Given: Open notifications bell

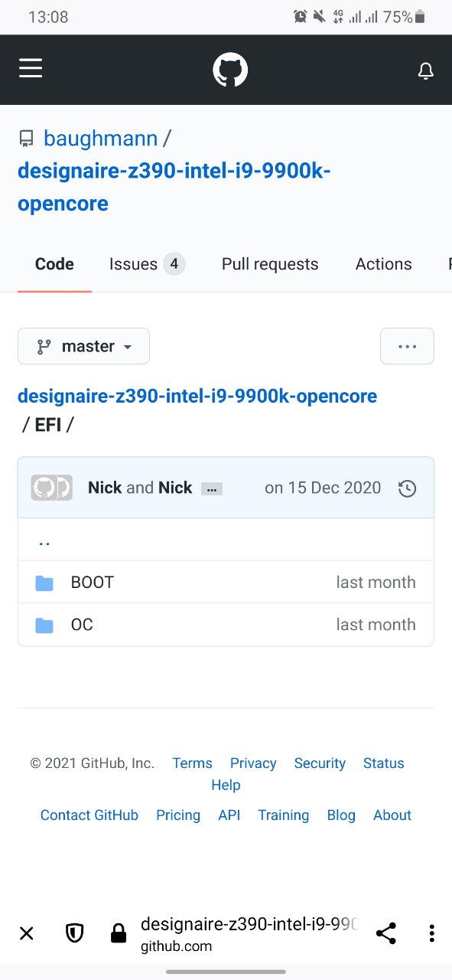Looking at the screenshot, I should [425, 71].
